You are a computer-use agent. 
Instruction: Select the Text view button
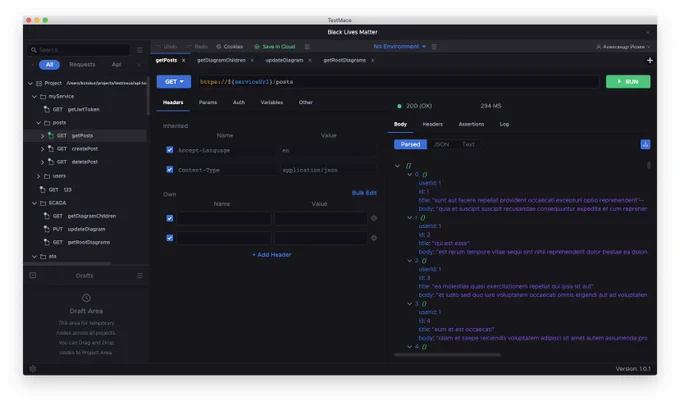[468, 144]
